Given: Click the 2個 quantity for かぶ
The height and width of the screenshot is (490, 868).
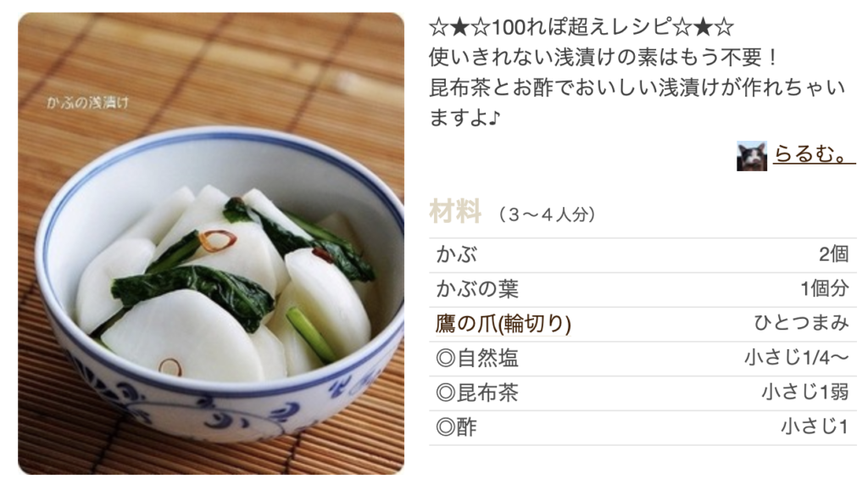Looking at the screenshot, I should pos(834,254).
